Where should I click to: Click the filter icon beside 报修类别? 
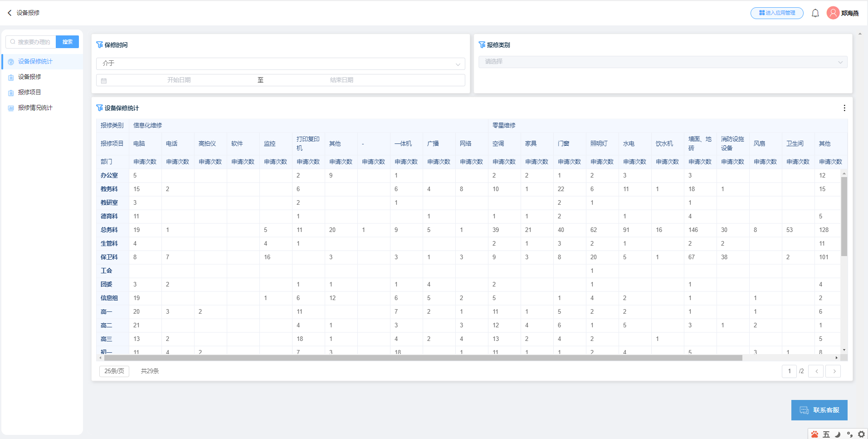(482, 45)
